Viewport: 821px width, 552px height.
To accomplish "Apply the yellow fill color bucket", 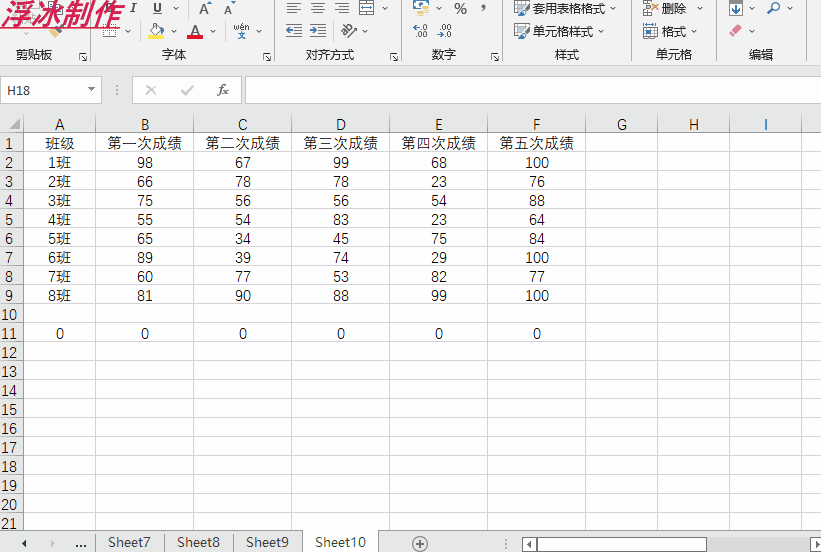I will click(156, 31).
